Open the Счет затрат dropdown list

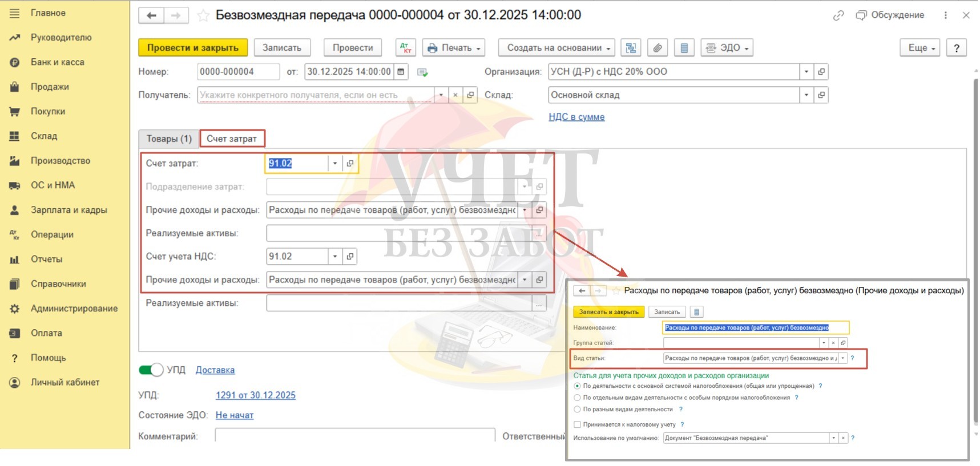[x=335, y=164]
